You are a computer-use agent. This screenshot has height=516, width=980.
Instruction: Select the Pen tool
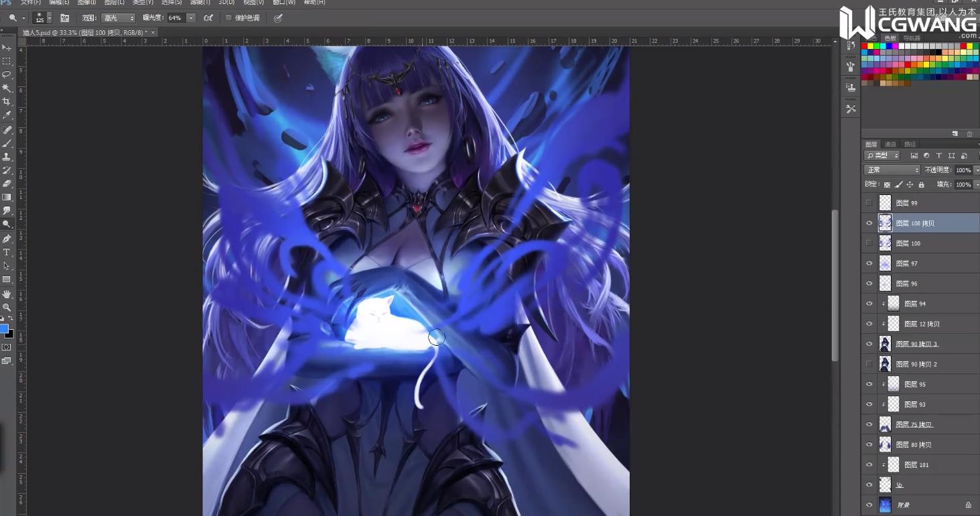(7, 239)
